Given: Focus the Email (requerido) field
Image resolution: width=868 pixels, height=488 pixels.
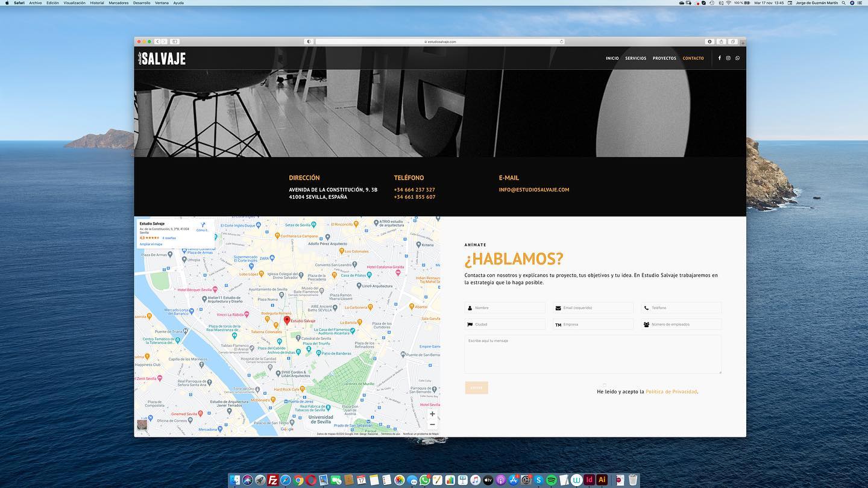Looking at the screenshot, I should coord(593,308).
